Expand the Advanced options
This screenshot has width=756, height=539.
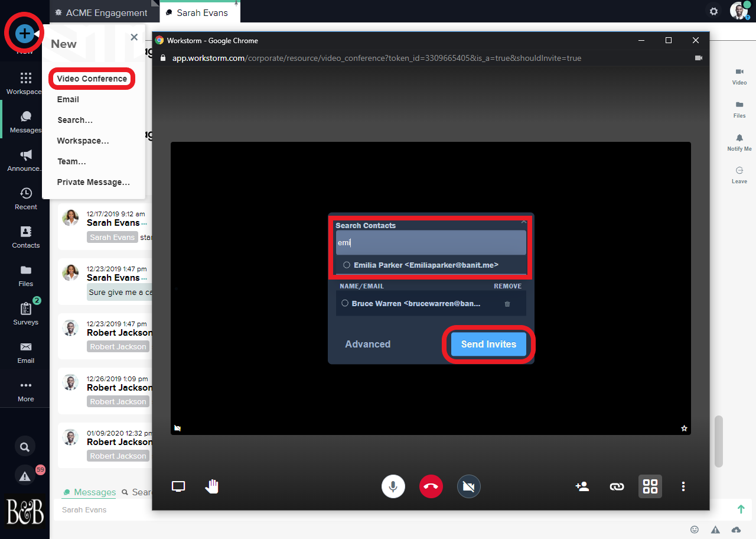click(368, 344)
